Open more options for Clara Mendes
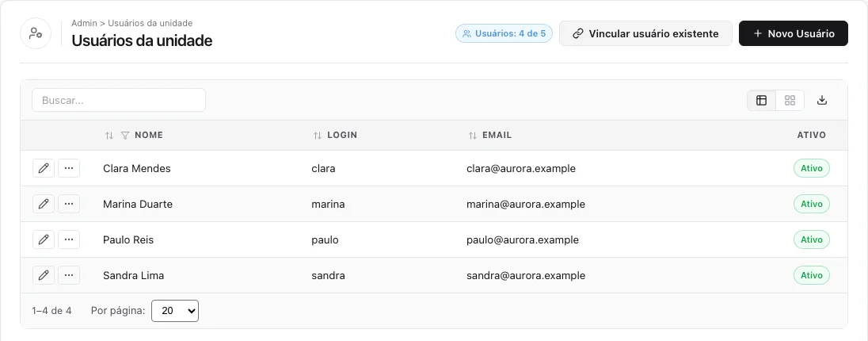Screen dimensions: 868x341 pos(69,168)
